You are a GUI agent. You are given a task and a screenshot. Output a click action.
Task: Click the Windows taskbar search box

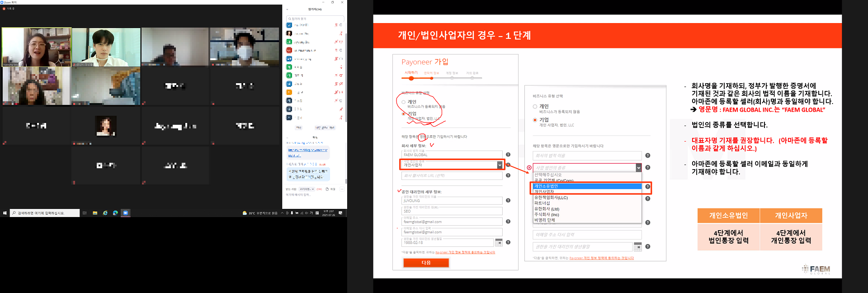[45, 213]
